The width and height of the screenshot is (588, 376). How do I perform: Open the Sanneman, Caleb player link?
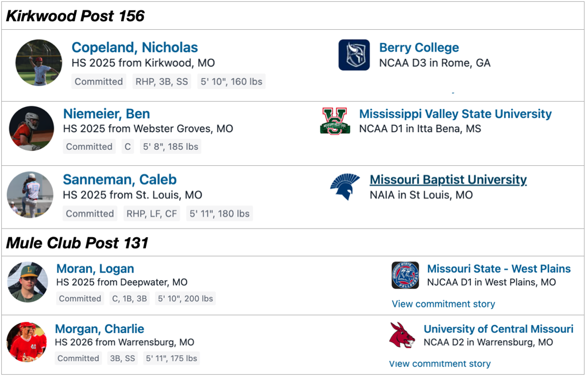pos(119,180)
